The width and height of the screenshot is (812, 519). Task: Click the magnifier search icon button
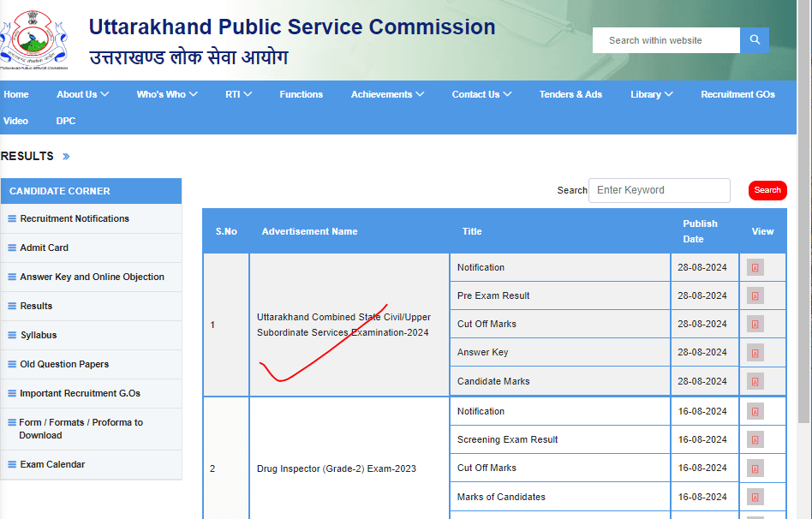click(x=754, y=40)
